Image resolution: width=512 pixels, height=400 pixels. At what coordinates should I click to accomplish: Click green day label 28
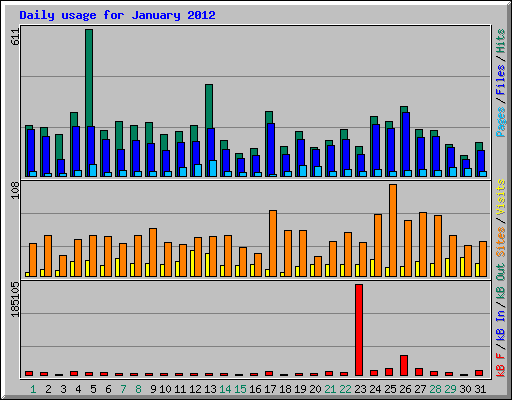(x=435, y=389)
